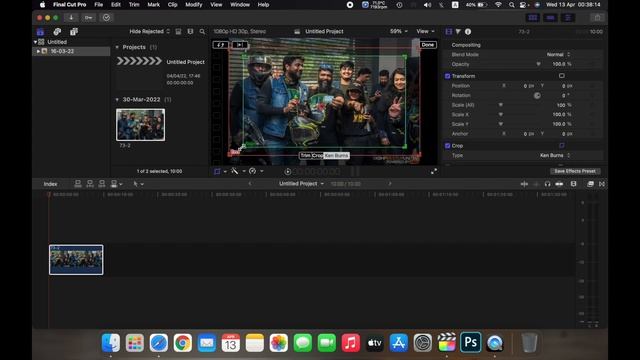The width and height of the screenshot is (640, 360).
Task: Disable the Transform checkbox
Action: click(x=447, y=76)
